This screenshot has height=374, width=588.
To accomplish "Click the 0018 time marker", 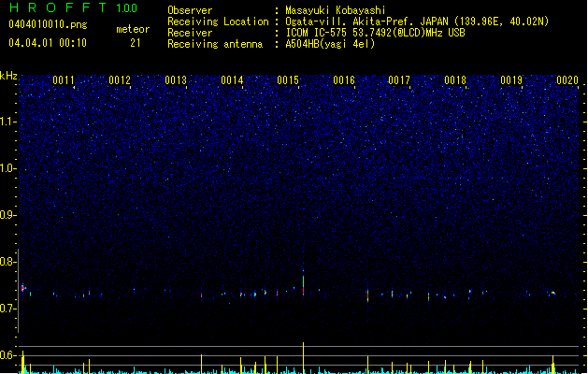I will click(455, 80).
